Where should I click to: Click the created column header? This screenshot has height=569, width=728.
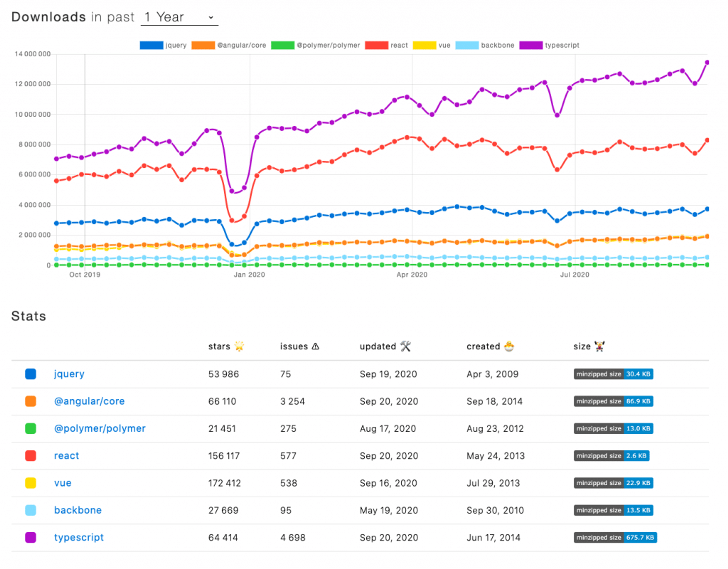click(x=490, y=347)
